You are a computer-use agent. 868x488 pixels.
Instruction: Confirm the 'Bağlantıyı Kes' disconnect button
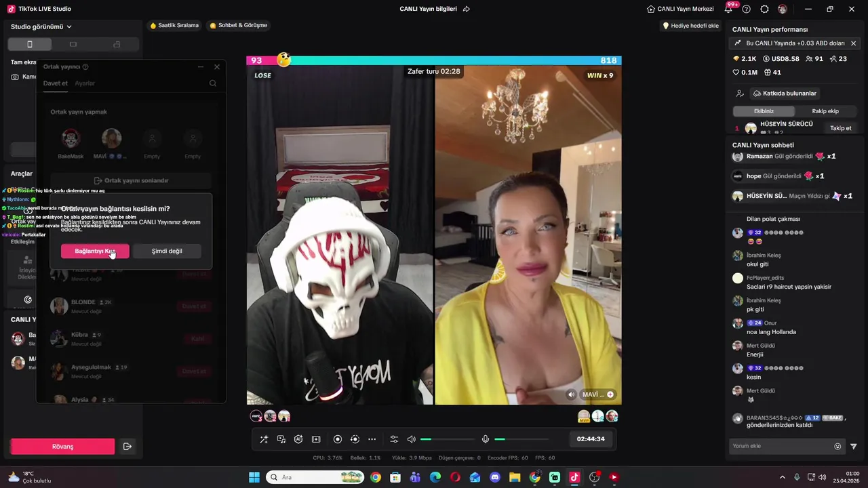[95, 251]
